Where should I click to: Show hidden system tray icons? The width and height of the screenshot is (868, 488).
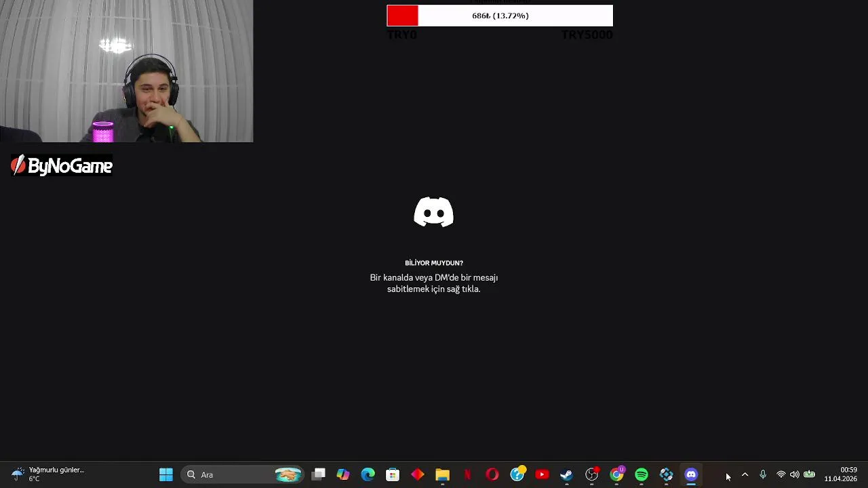pos(745,474)
